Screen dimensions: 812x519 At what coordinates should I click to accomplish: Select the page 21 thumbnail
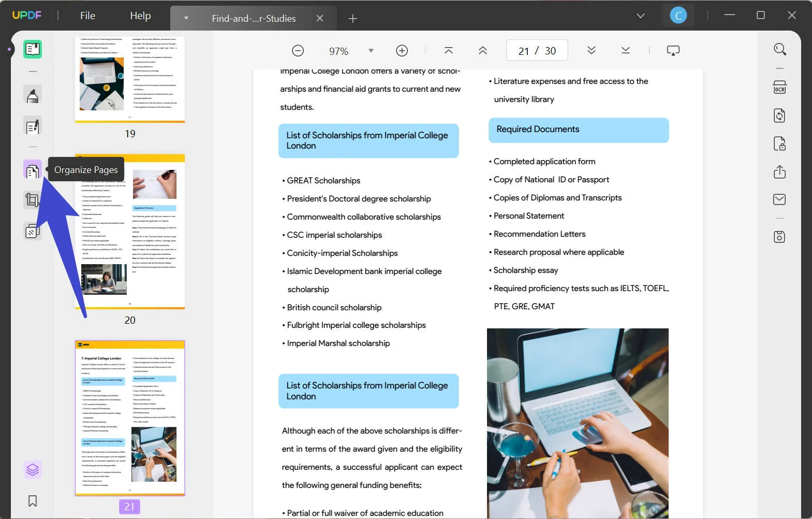click(x=130, y=418)
